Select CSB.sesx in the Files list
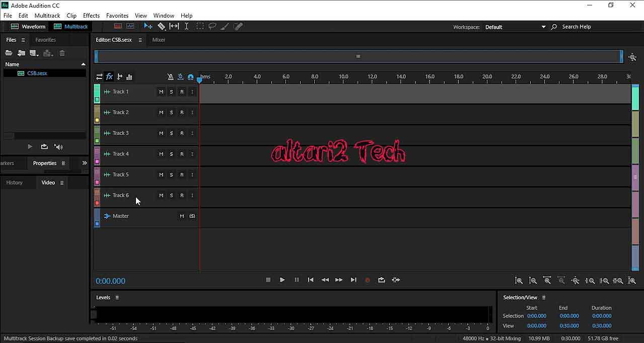Viewport: 644px width, 343px height. click(x=37, y=73)
